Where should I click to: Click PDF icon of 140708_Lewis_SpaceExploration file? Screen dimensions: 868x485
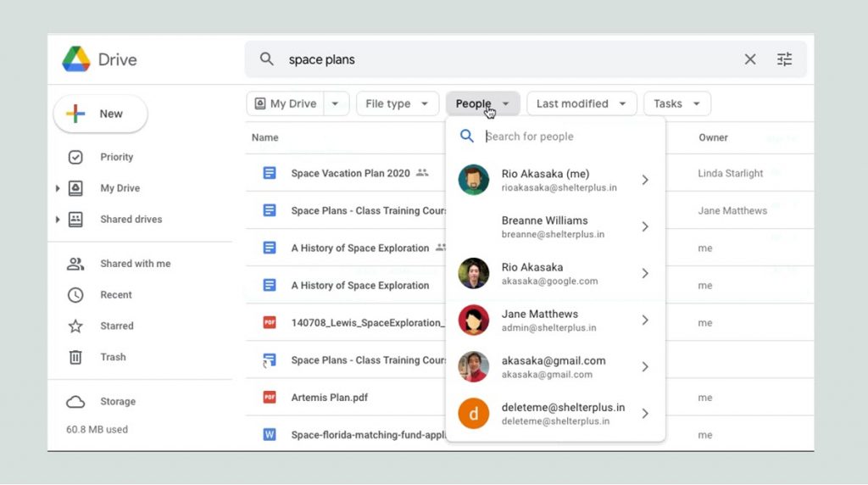tap(269, 322)
